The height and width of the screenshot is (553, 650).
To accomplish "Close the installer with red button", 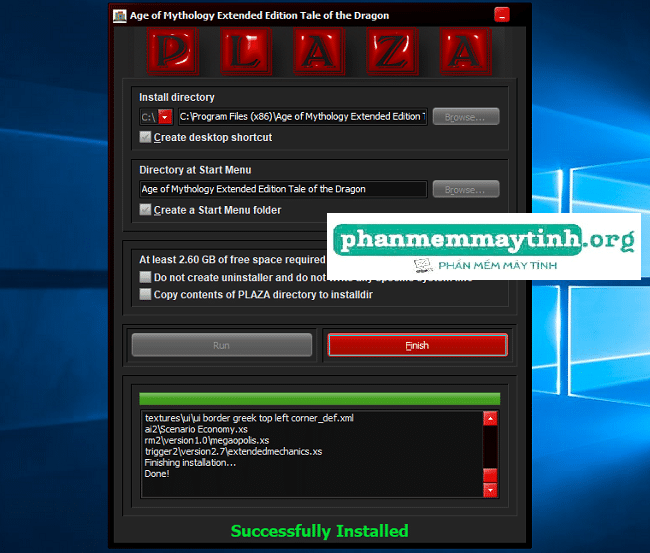I will [x=501, y=15].
